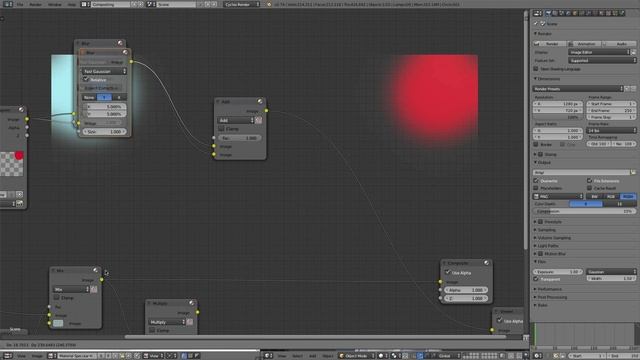Open the Render menu in top bar

tap(36, 4)
